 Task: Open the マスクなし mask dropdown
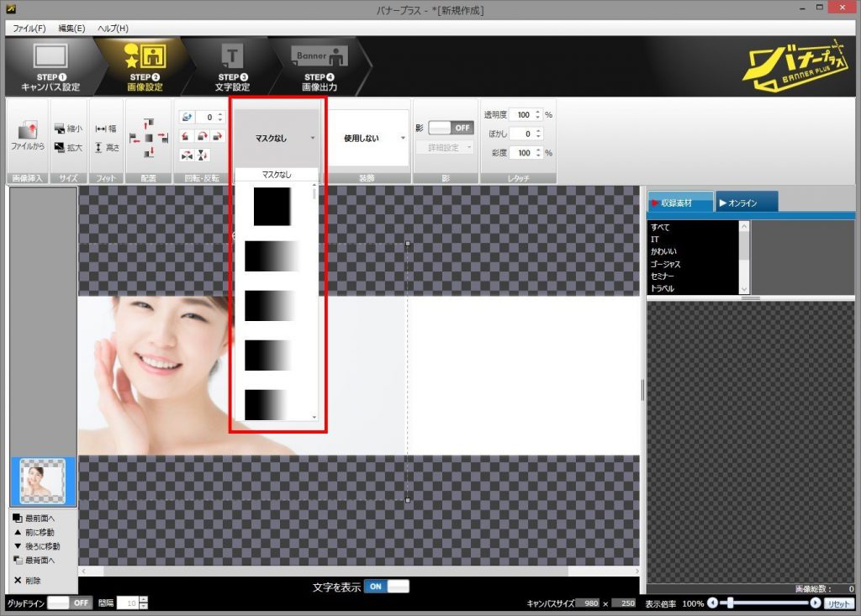[277, 139]
